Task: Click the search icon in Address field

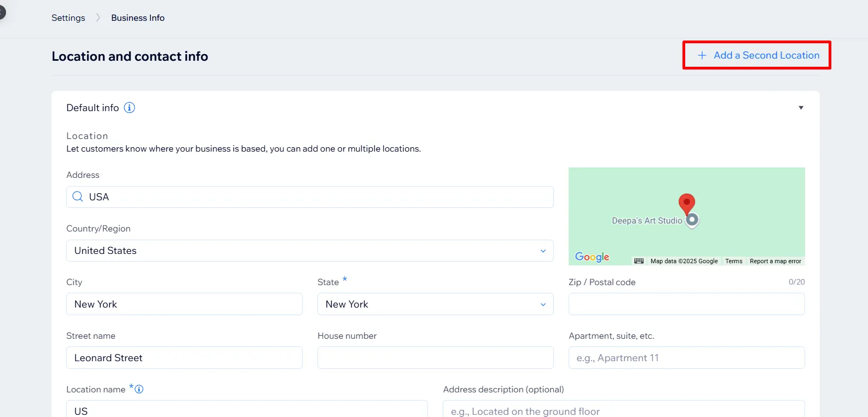Action: tap(78, 196)
